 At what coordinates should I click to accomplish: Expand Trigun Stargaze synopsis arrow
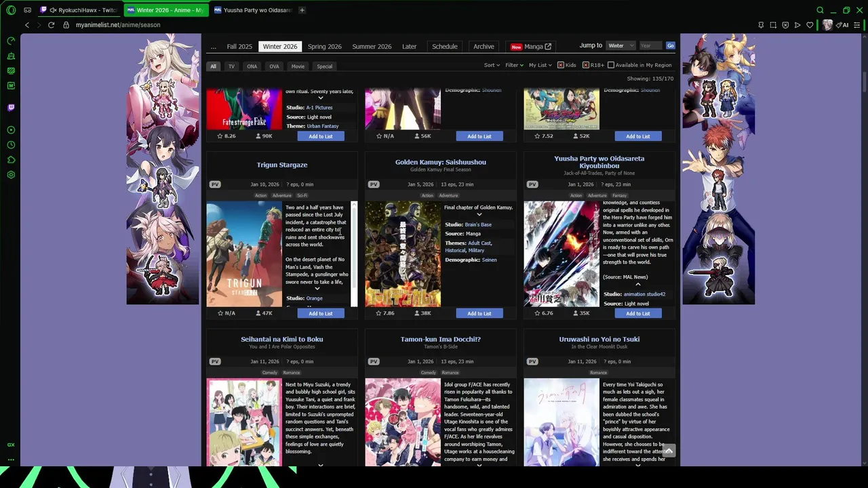point(317,288)
